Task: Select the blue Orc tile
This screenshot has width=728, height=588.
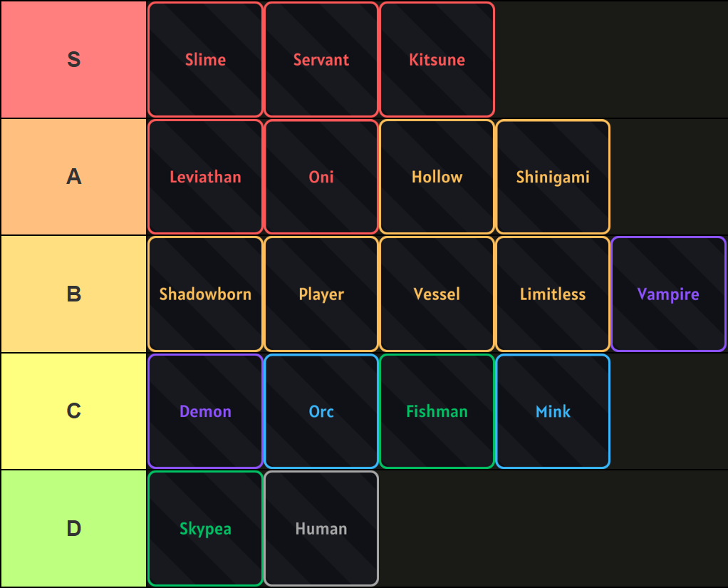Action: click(x=321, y=411)
